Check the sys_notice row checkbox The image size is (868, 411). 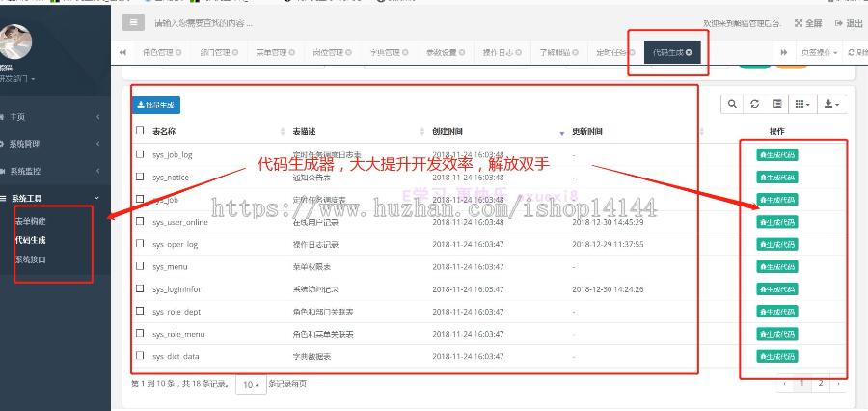140,177
